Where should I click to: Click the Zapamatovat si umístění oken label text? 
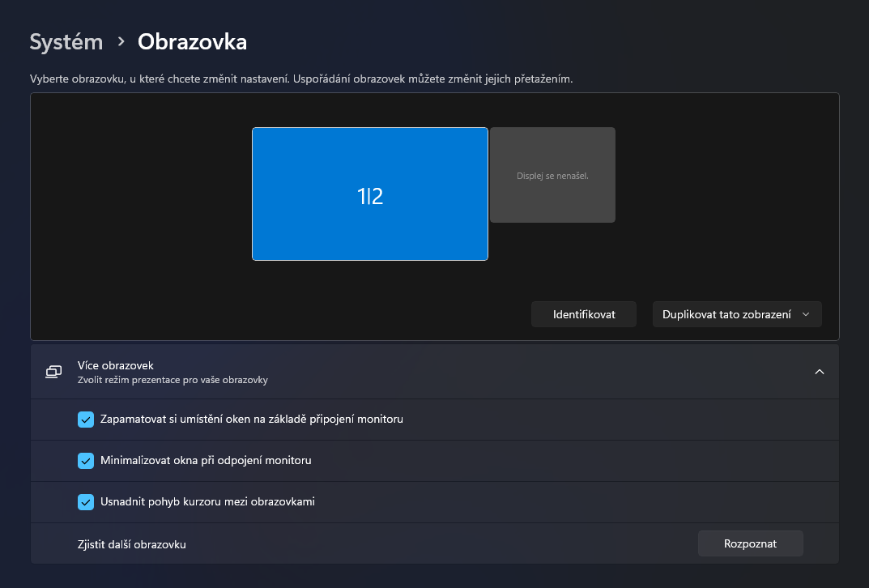coord(252,420)
